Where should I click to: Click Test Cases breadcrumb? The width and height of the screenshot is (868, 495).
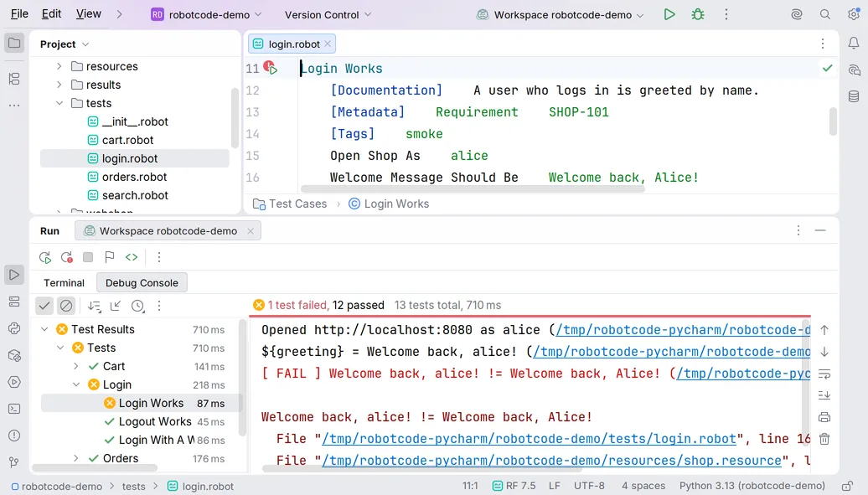[290, 204]
